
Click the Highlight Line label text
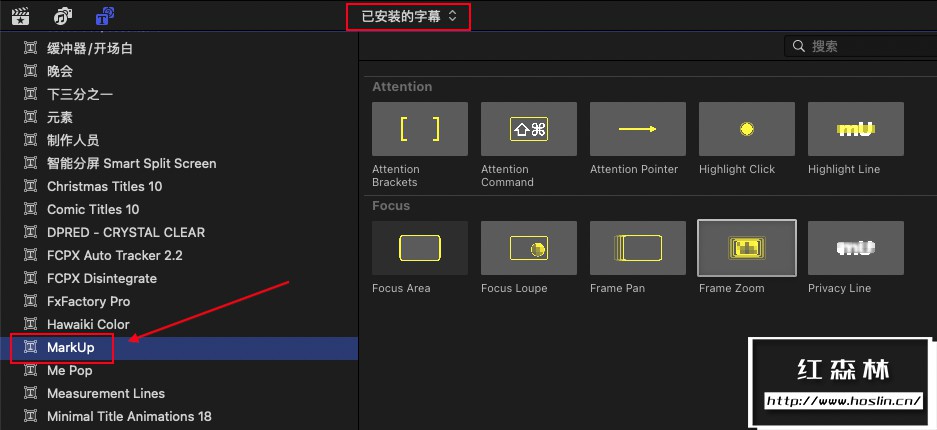pyautogui.click(x=844, y=170)
